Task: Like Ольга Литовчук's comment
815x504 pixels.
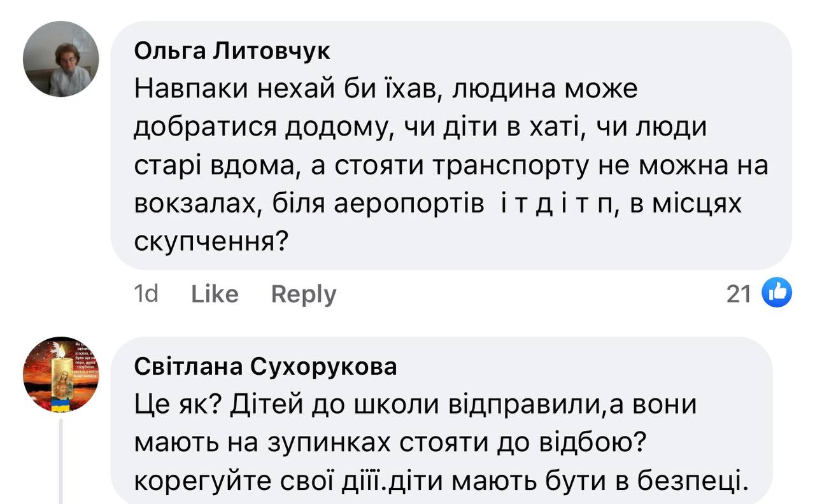Action: [x=215, y=294]
